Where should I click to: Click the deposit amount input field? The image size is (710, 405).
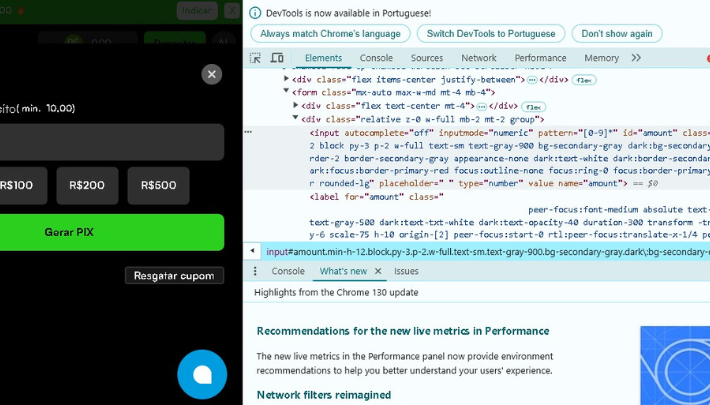pyautogui.click(x=110, y=142)
